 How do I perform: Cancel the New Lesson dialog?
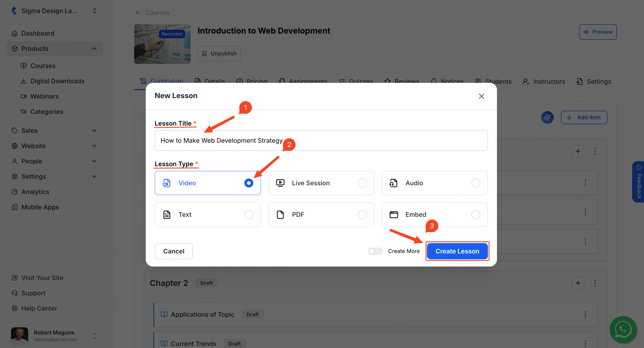[174, 251]
